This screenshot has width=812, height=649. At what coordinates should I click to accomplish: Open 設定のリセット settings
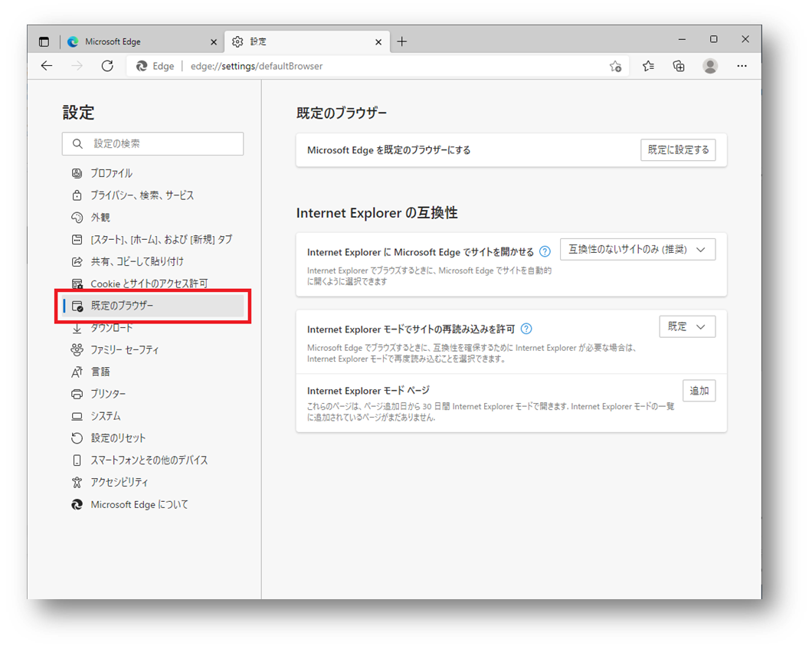click(x=152, y=438)
